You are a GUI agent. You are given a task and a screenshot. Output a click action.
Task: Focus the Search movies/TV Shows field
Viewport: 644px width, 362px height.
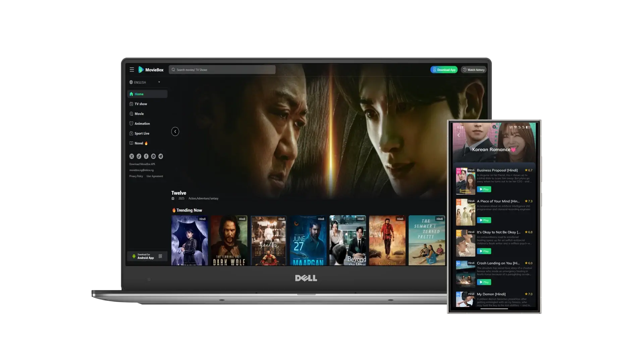(x=222, y=70)
